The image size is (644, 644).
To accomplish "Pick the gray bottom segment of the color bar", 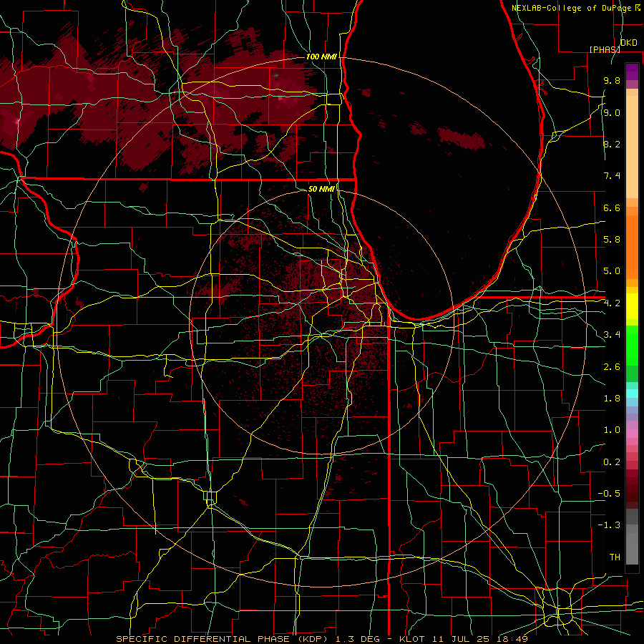I will click(x=632, y=548).
